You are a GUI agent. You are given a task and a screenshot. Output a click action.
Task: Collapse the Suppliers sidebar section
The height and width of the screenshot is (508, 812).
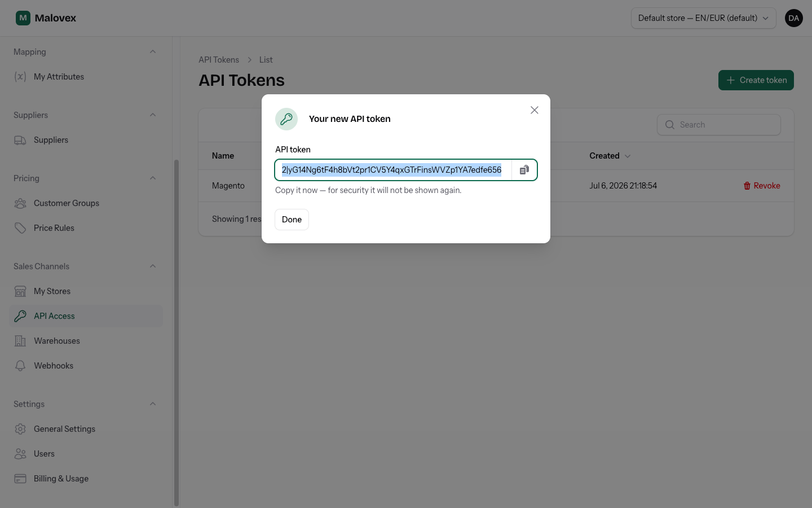153,115
